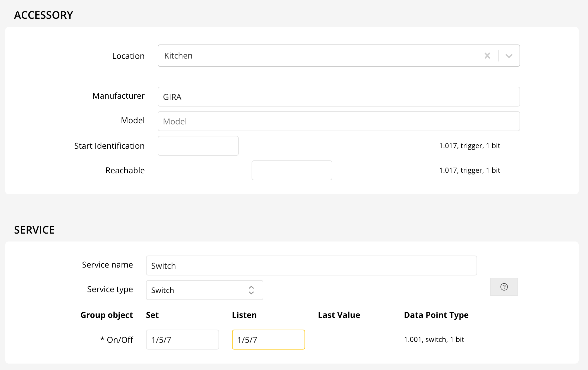Click the Last Value column header

339,315
